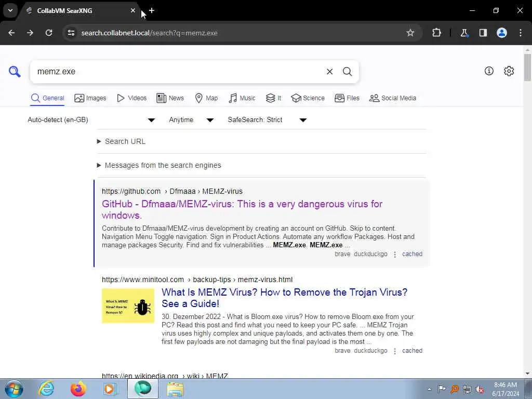The height and width of the screenshot is (399, 532).
Task: Switch to the Images category
Action: click(90, 98)
